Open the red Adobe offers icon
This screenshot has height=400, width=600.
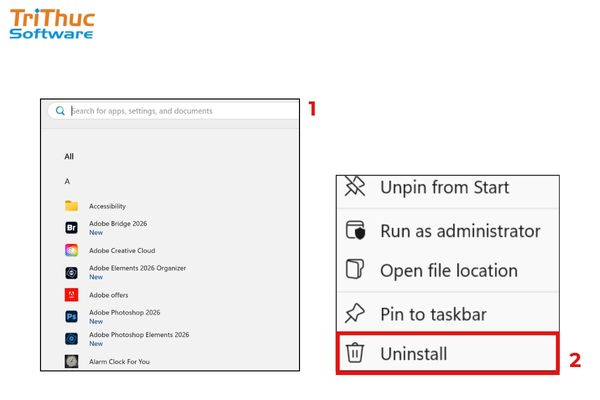pos(72,295)
